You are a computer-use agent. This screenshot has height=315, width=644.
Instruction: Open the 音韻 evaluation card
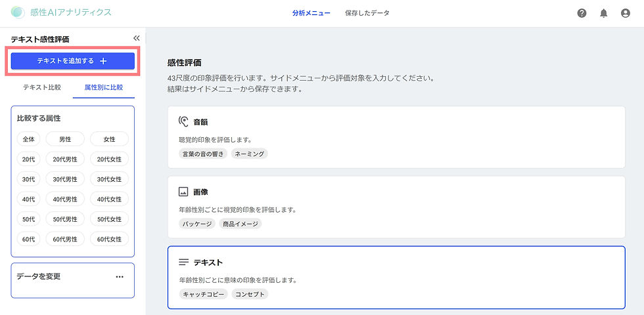396,137
